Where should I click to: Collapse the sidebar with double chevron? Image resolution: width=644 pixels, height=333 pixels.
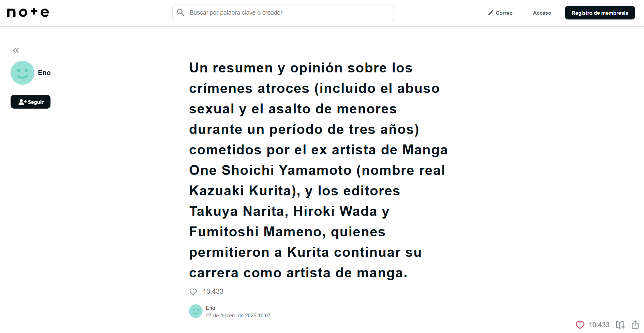(16, 51)
